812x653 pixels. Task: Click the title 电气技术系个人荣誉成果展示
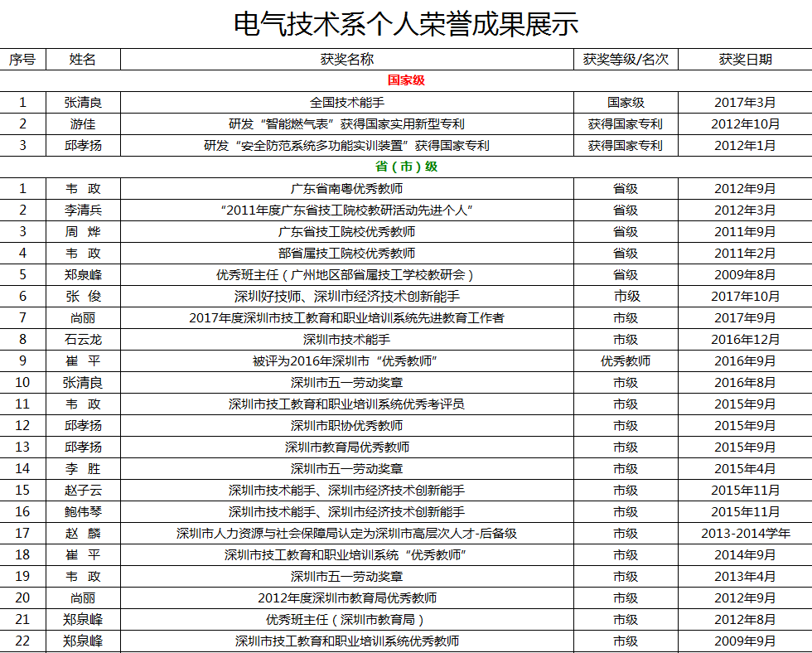pos(406,24)
